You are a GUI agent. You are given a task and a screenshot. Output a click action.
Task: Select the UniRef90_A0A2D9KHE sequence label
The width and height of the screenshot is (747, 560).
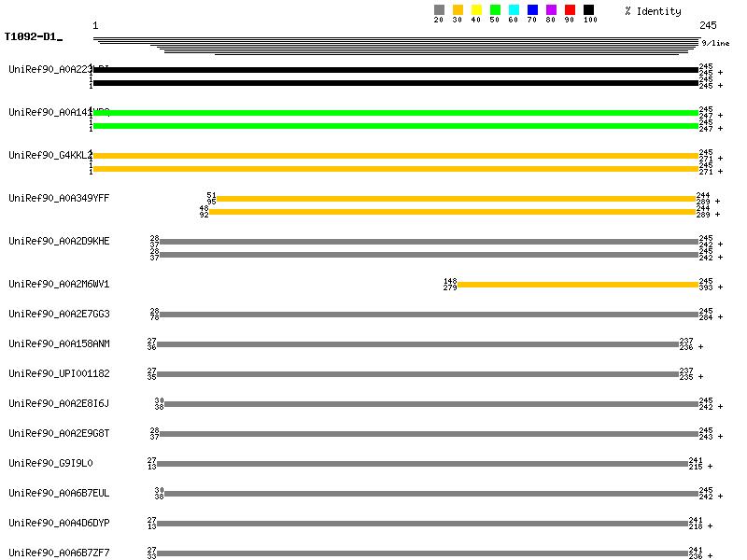[x=59, y=241]
